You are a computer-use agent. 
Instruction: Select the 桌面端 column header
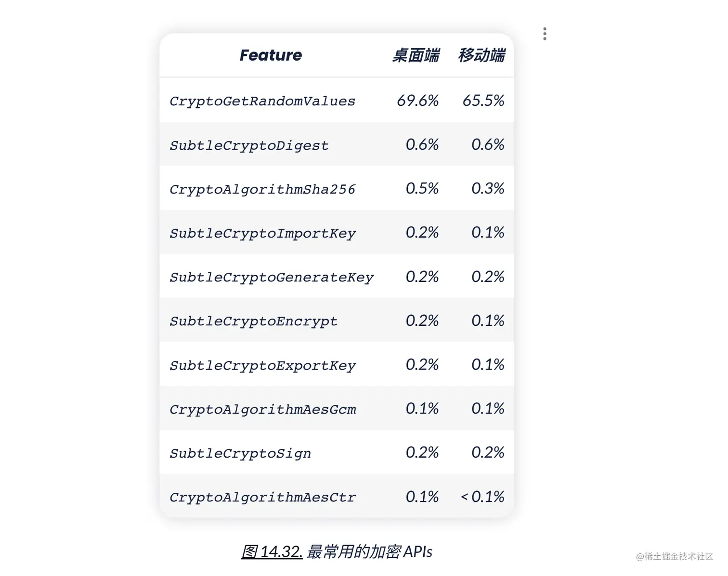click(416, 55)
